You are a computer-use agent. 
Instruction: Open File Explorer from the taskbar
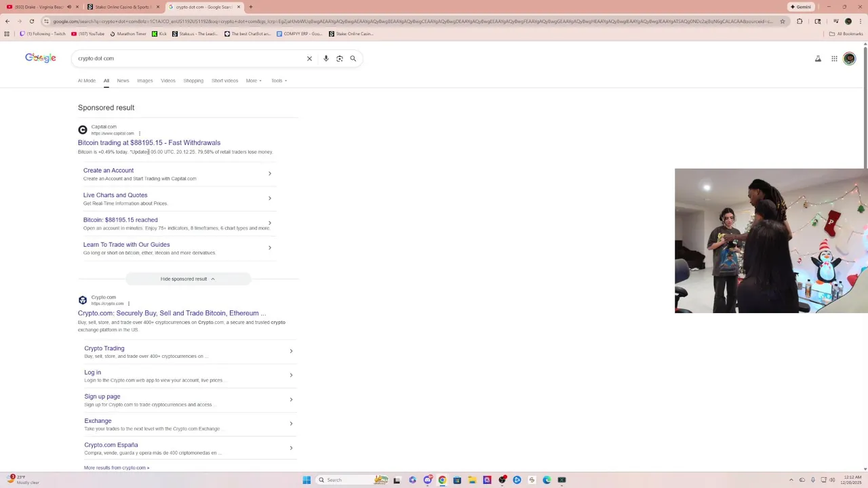[x=472, y=480]
